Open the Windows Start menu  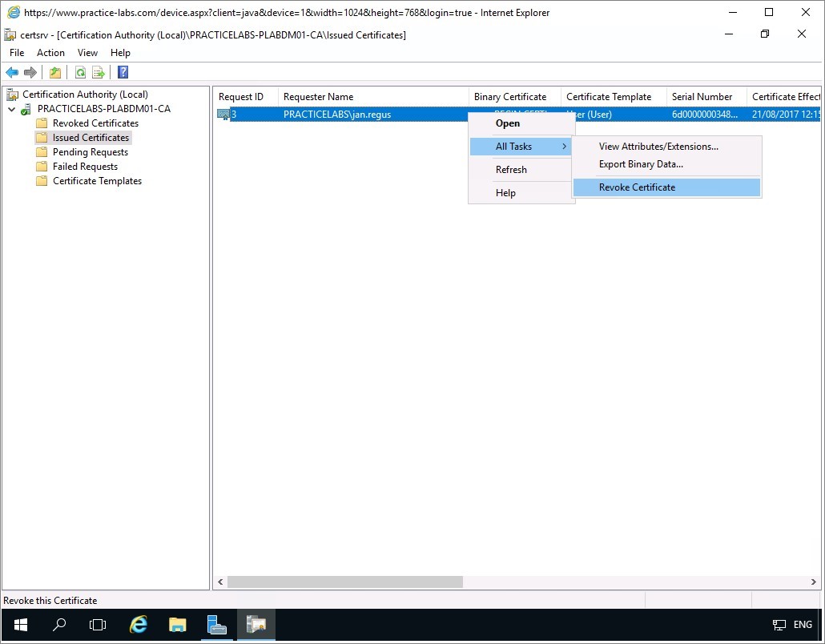[x=21, y=625]
